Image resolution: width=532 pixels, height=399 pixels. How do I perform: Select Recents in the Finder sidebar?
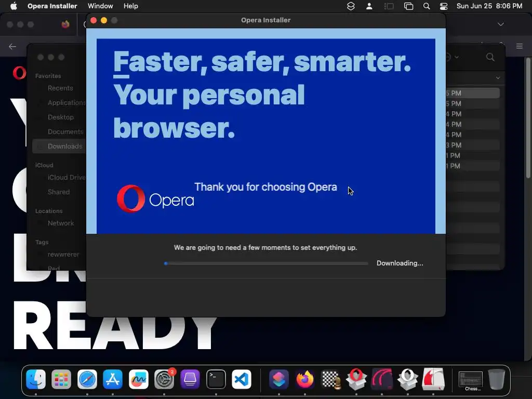[x=60, y=88]
